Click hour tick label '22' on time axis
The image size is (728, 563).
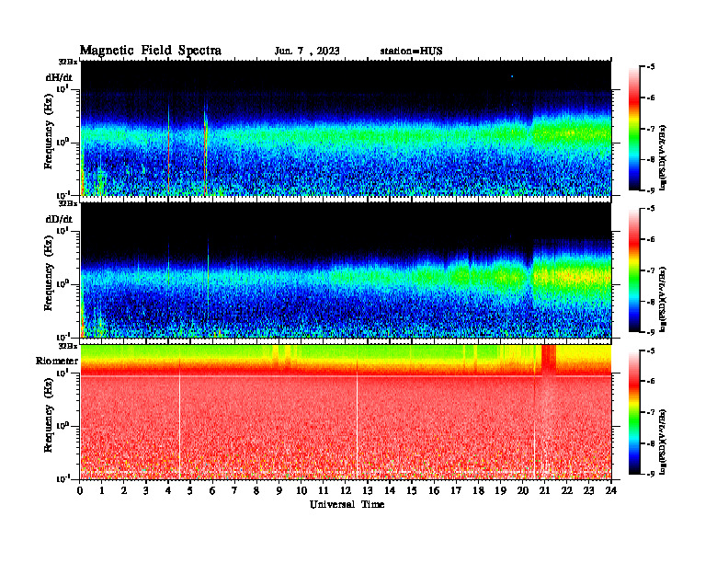point(567,490)
